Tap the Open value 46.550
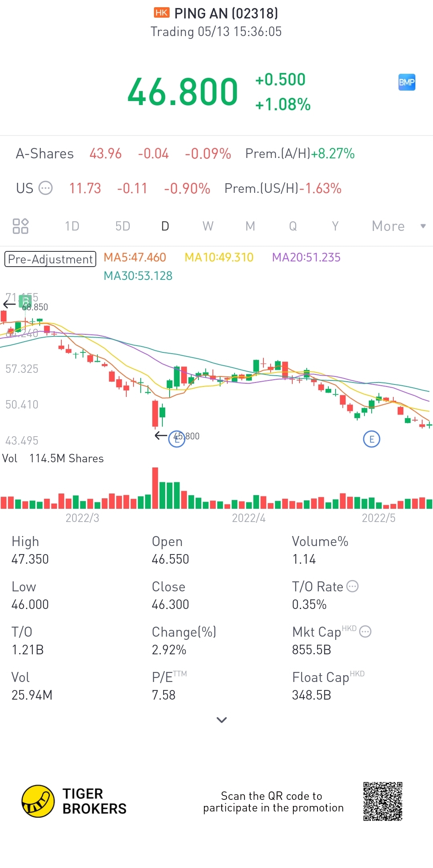 pyautogui.click(x=170, y=559)
